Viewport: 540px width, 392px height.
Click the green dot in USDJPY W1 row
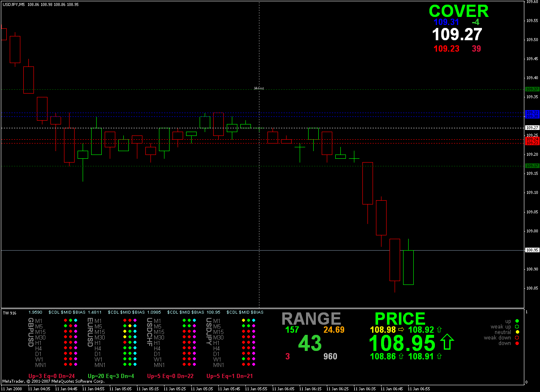click(x=243, y=359)
